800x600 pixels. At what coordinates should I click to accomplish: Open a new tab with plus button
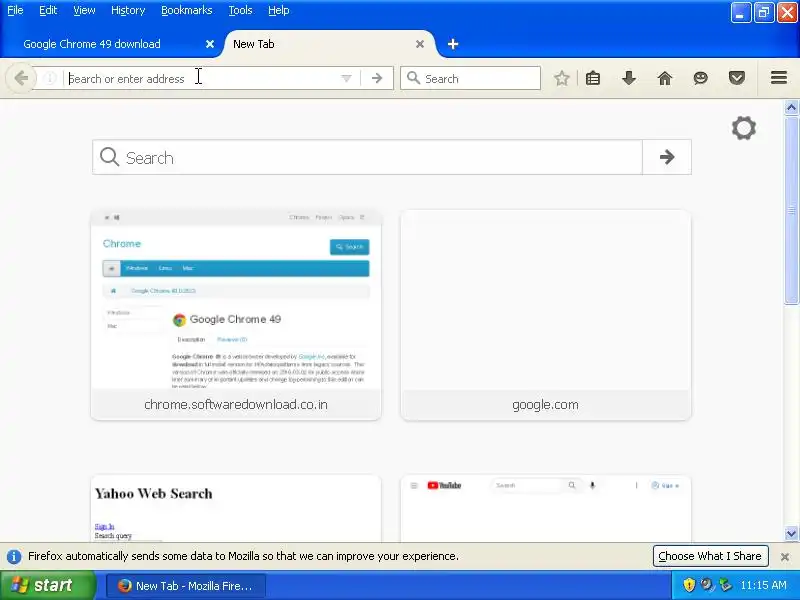click(x=453, y=44)
